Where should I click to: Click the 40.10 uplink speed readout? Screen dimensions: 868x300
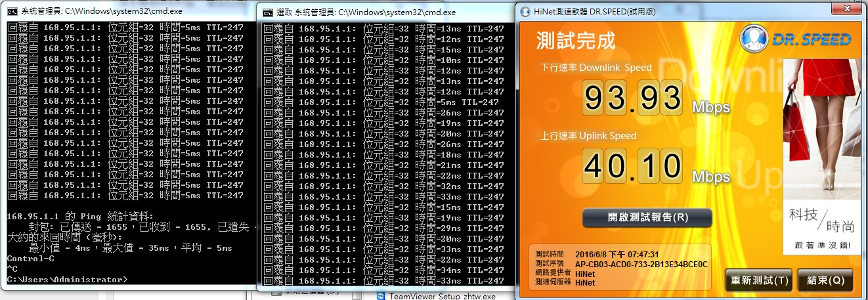coord(633,166)
